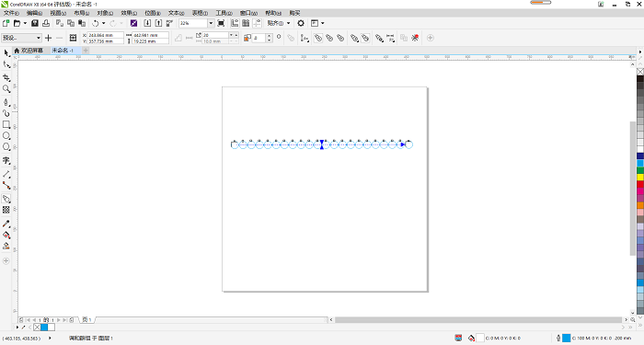Select the Zoom magnifier tool
The image size is (644, 345).
[x=6, y=88]
